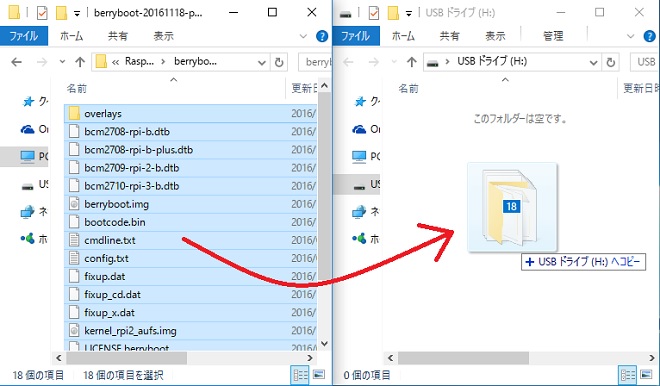Expand address bar history in USB drive window
This screenshot has width=660, height=386.
point(593,63)
